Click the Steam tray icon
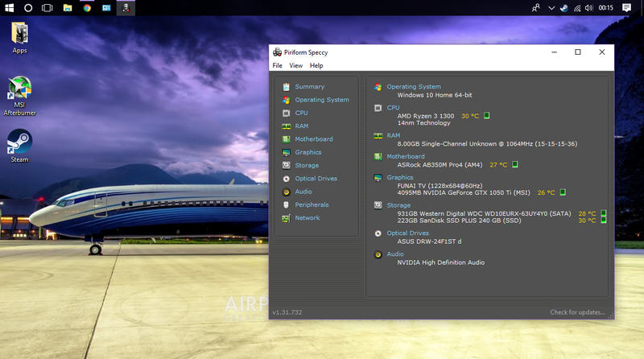The image size is (644, 359). [564, 8]
